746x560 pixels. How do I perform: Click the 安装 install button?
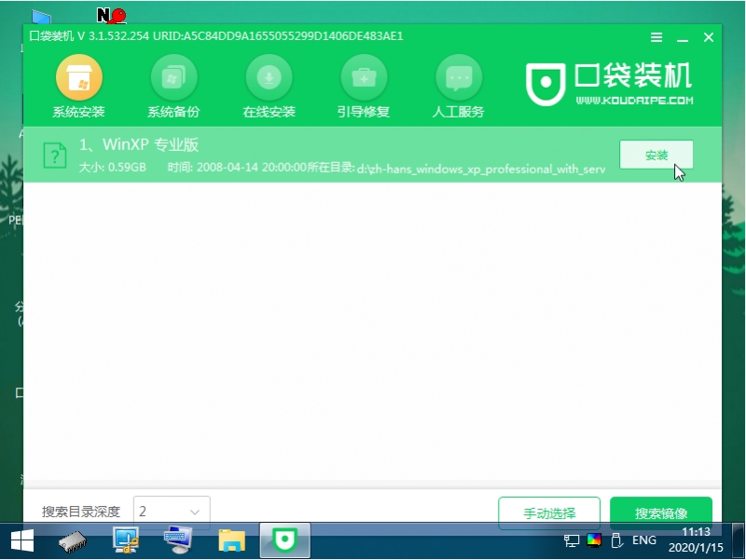[x=656, y=155]
